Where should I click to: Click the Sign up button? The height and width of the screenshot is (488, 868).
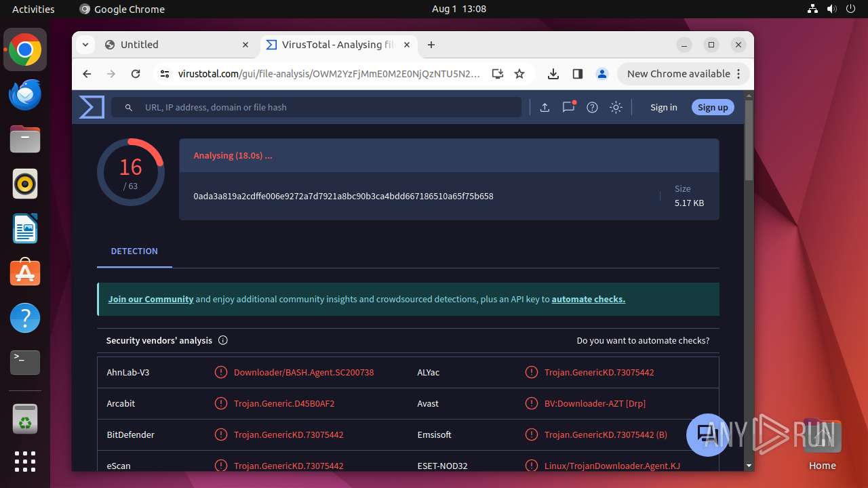(x=713, y=107)
